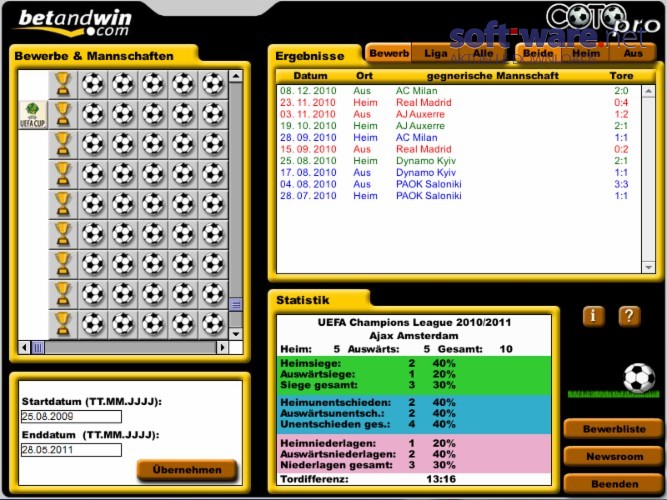Click up arrow of team grid scrollbar
The height and width of the screenshot is (500, 667).
(x=236, y=76)
